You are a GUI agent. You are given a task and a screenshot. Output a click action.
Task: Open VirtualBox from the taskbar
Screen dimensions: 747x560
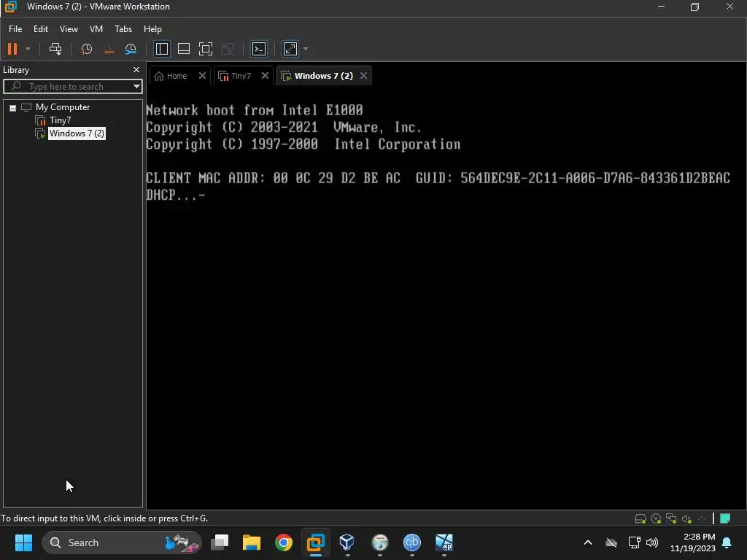pyautogui.click(x=347, y=542)
